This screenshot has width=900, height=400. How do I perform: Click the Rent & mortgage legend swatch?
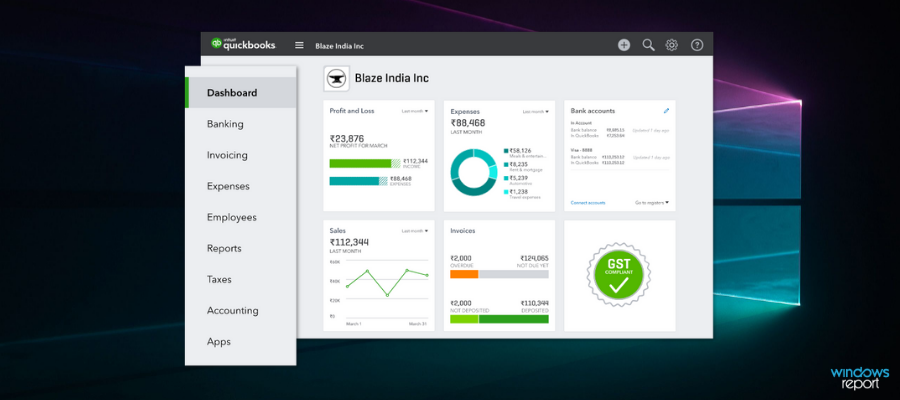coord(506,165)
